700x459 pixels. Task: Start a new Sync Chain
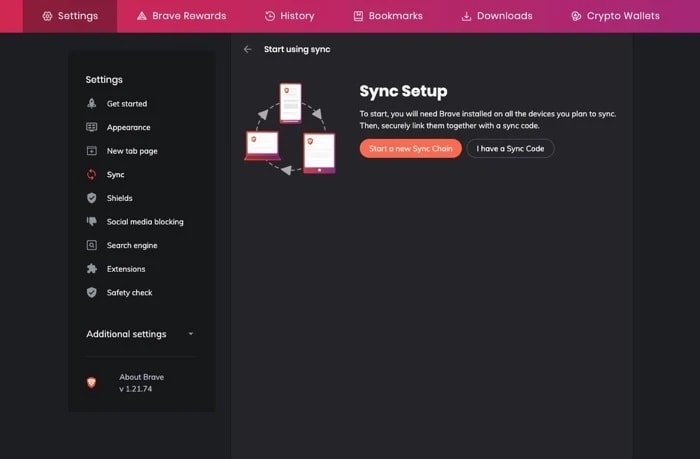[x=411, y=149]
